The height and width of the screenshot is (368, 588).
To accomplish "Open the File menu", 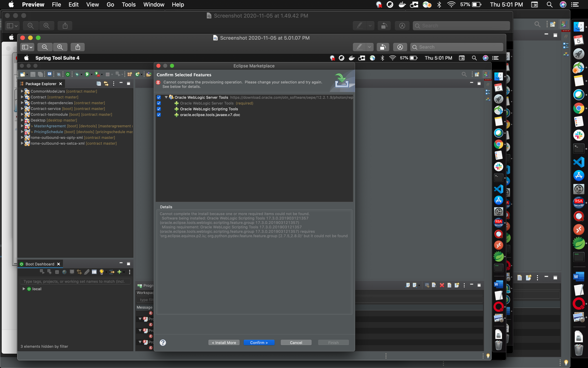I will pos(56,5).
